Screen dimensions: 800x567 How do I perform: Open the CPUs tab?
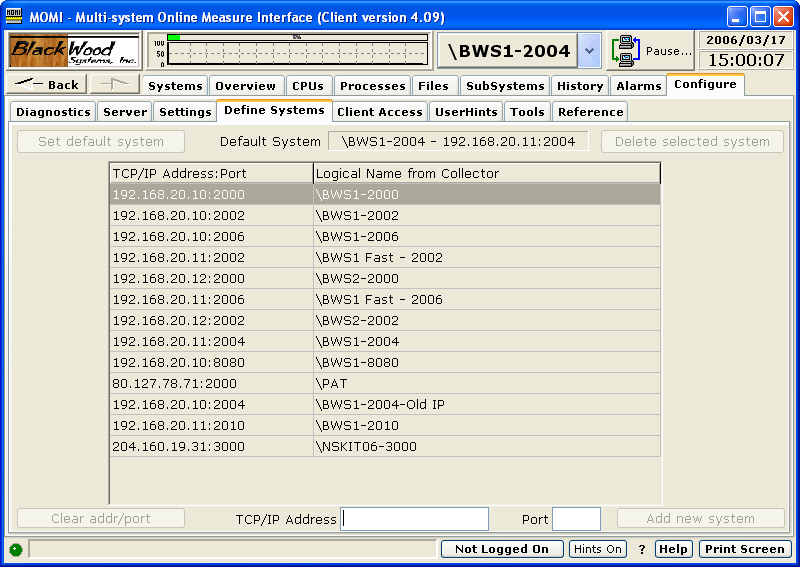(308, 86)
